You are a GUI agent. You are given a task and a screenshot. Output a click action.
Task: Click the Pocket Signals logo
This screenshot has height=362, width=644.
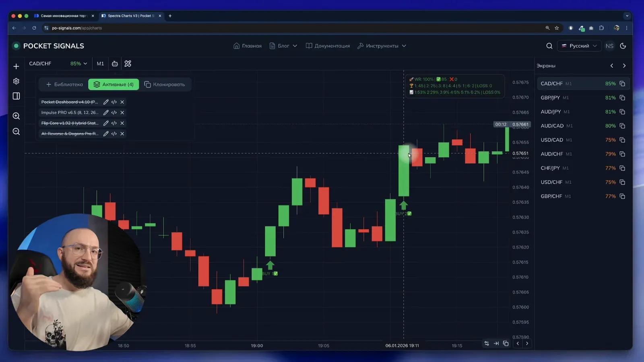(48, 46)
